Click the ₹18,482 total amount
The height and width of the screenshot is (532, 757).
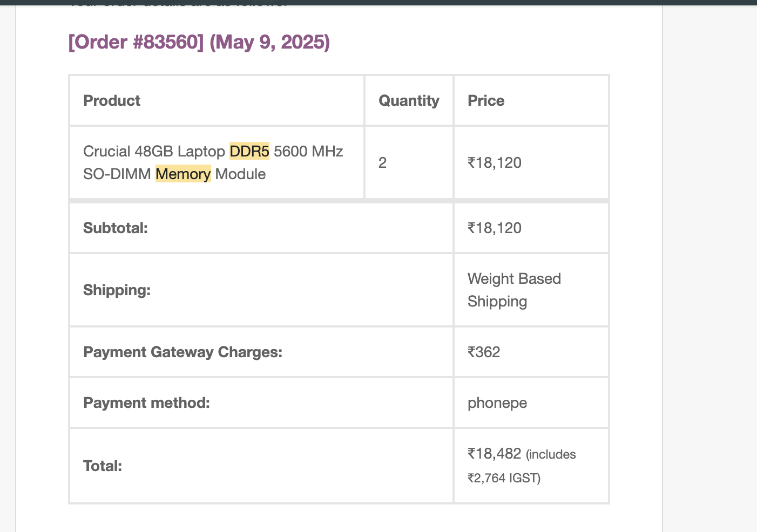[495, 454]
